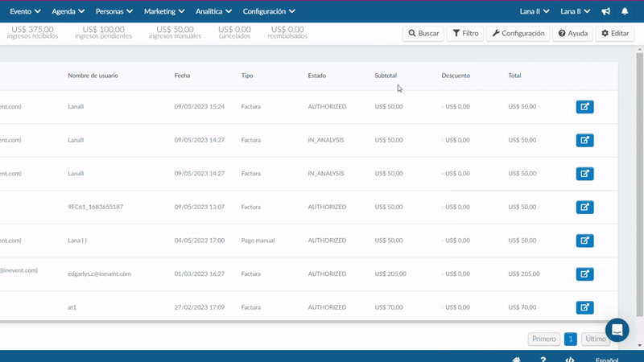Click the home icon in the footer
Image resolution: width=644 pixels, height=362 pixels.
point(517,360)
